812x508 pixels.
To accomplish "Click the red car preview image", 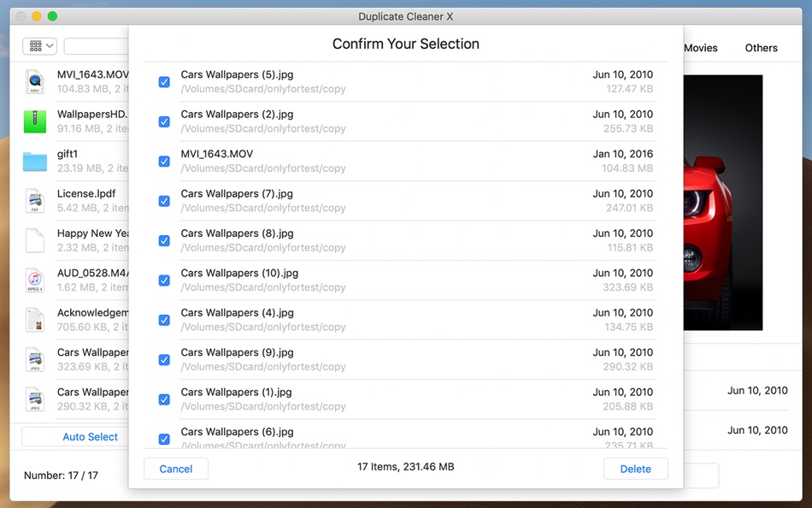I will tap(723, 202).
